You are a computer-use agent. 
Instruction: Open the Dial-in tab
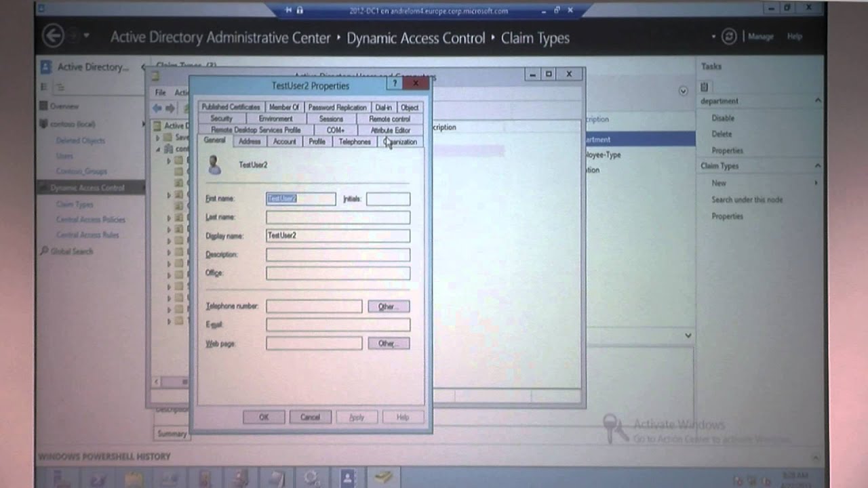383,107
